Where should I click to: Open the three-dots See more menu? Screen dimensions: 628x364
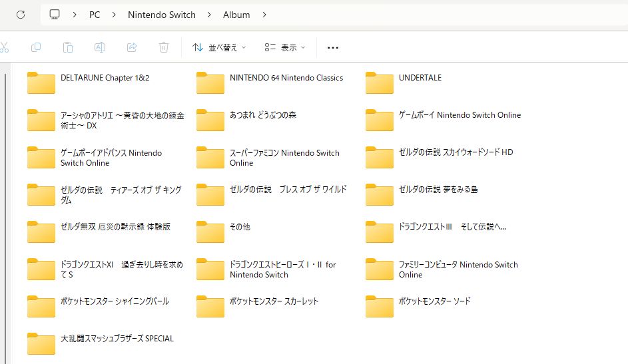333,48
